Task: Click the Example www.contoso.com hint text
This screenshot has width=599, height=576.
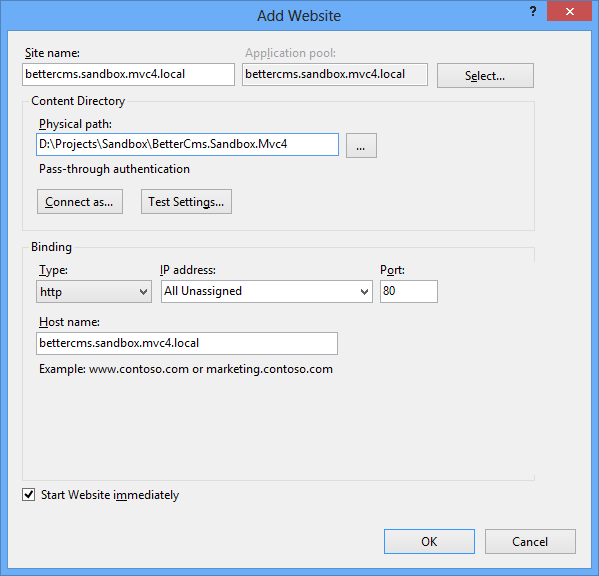Action: [x=186, y=369]
